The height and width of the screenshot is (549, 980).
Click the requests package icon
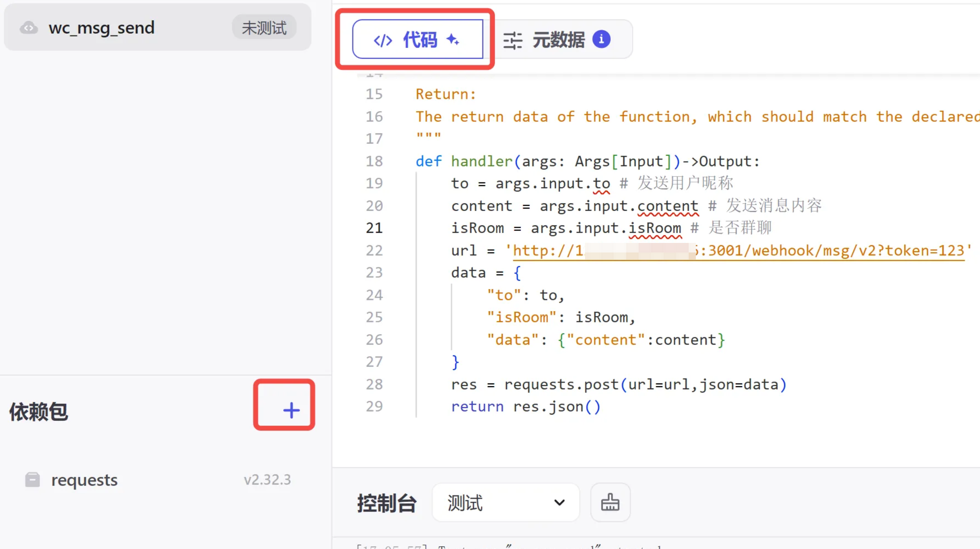[32, 479]
